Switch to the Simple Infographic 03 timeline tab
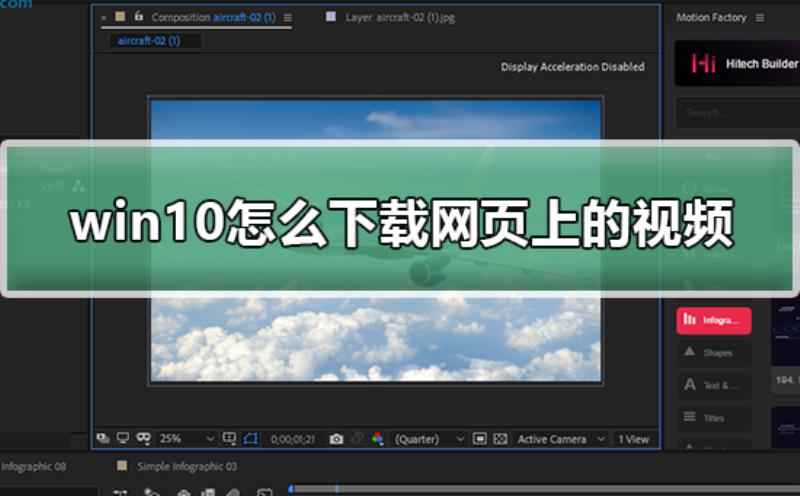The width and height of the screenshot is (800, 496). coord(187,466)
